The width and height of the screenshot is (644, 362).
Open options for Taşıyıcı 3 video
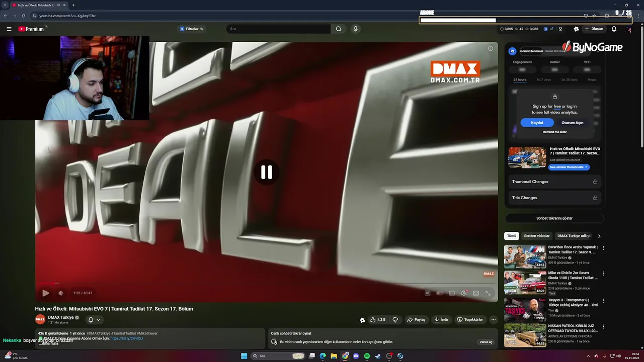coord(603,300)
